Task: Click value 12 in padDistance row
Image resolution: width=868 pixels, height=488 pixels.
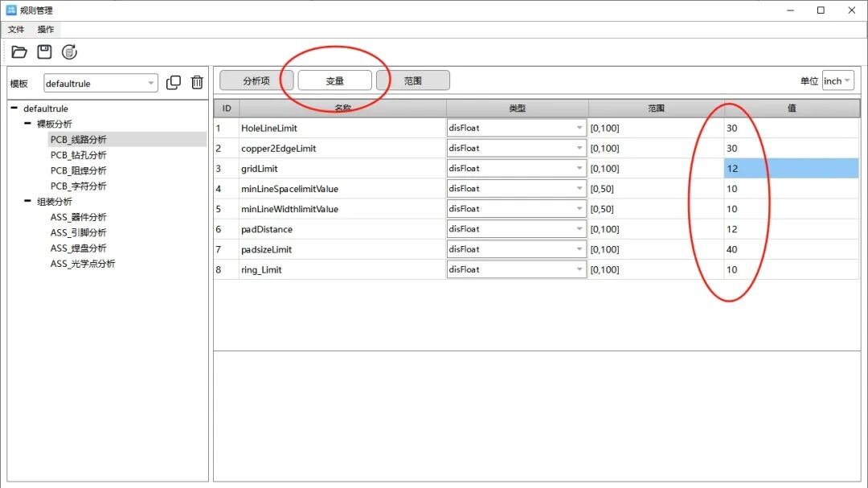Action: (x=792, y=229)
